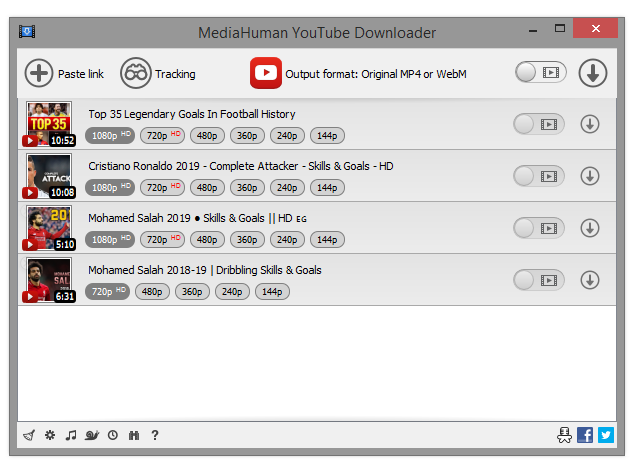Click the Paste link label
Image resolution: width=634 pixels, height=472 pixels.
(81, 74)
